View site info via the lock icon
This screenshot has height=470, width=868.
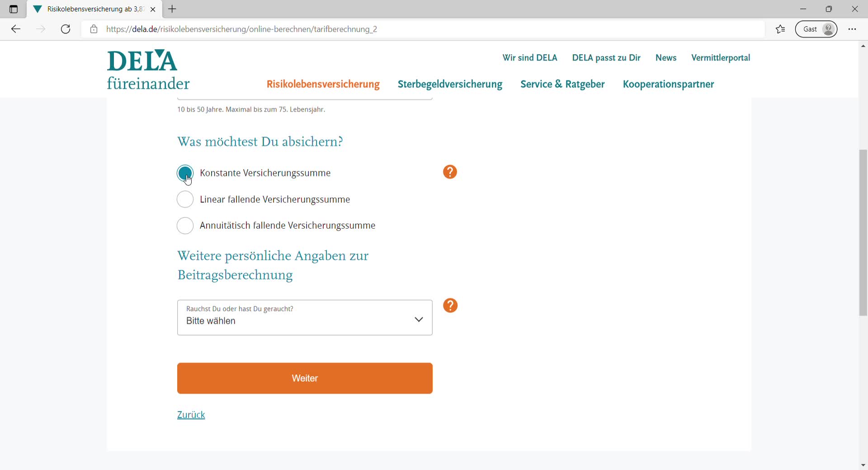pos(94,29)
